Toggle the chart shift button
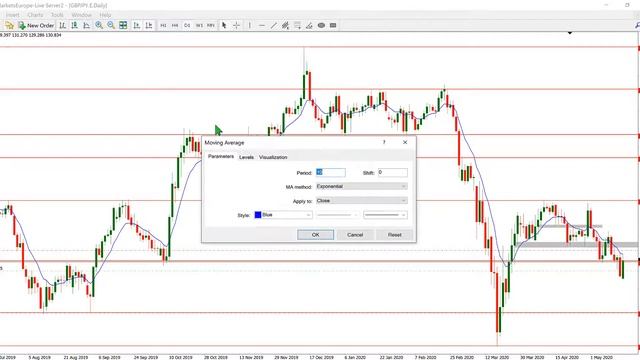This screenshot has width=640, height=360. 149,25
